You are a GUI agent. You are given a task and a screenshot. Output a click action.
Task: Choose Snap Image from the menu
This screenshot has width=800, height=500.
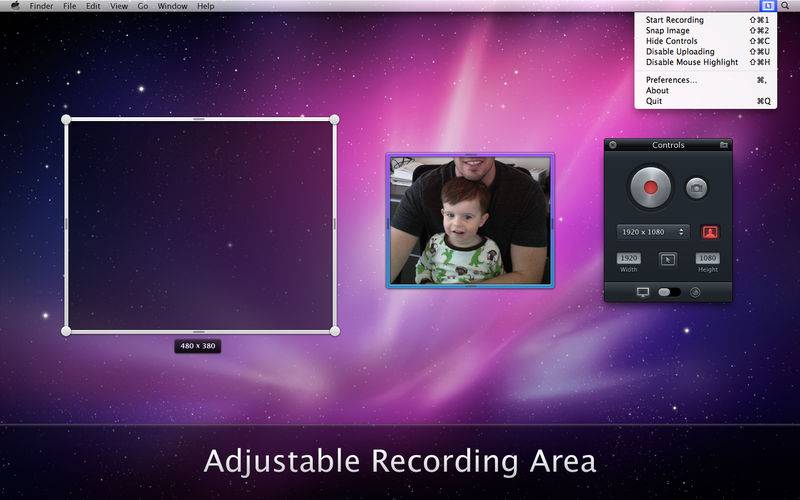click(x=706, y=31)
